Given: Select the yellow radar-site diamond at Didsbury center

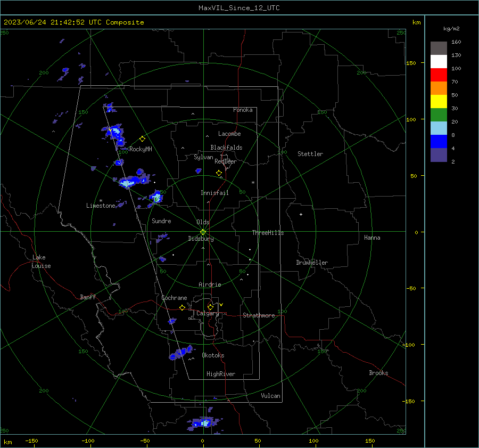Looking at the screenshot, I should (x=203, y=232).
